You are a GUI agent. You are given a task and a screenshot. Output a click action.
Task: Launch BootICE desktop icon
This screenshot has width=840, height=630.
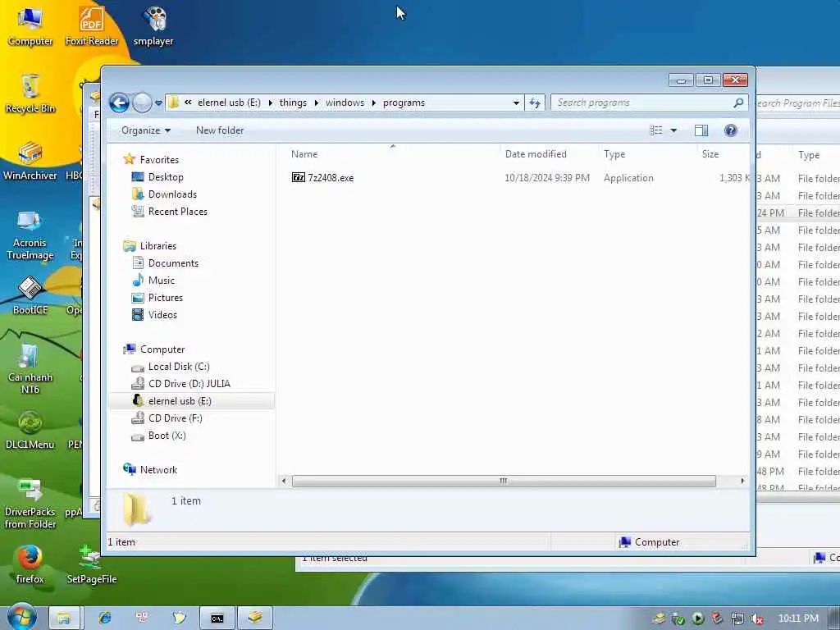click(x=30, y=295)
